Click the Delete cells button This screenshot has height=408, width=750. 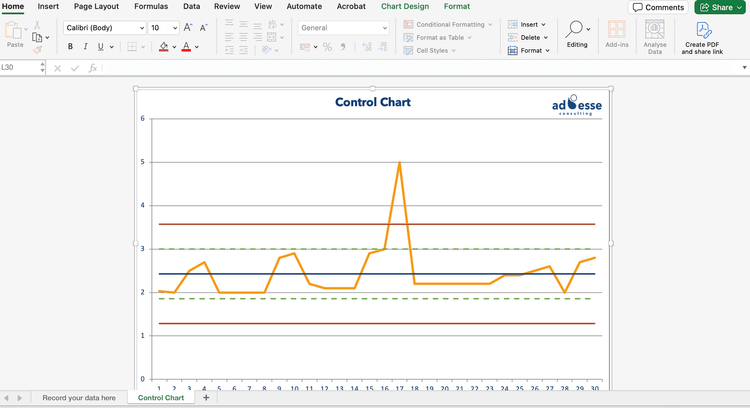[528, 37]
